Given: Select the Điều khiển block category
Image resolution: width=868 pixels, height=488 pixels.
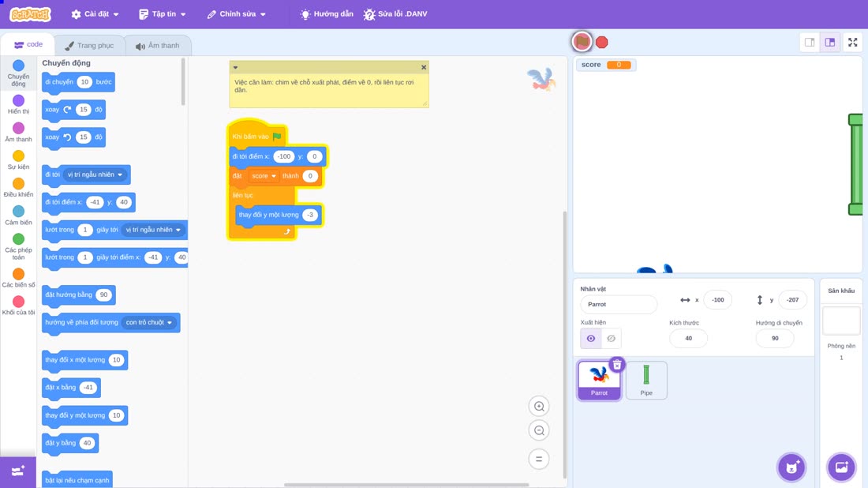Looking at the screenshot, I should 18,188.
